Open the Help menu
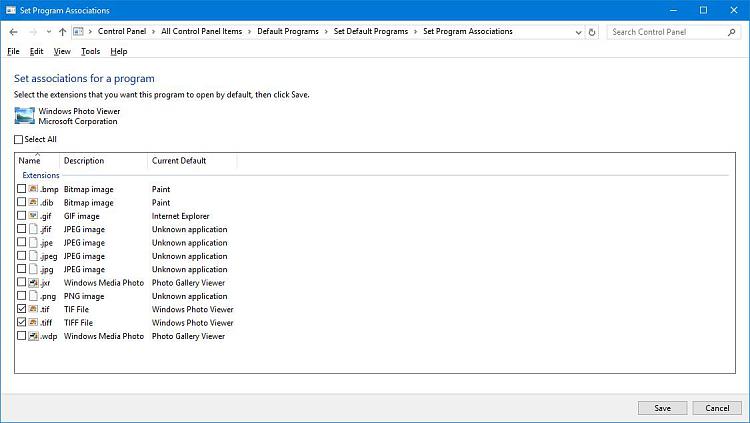Image resolution: width=750 pixels, height=423 pixels. point(119,51)
